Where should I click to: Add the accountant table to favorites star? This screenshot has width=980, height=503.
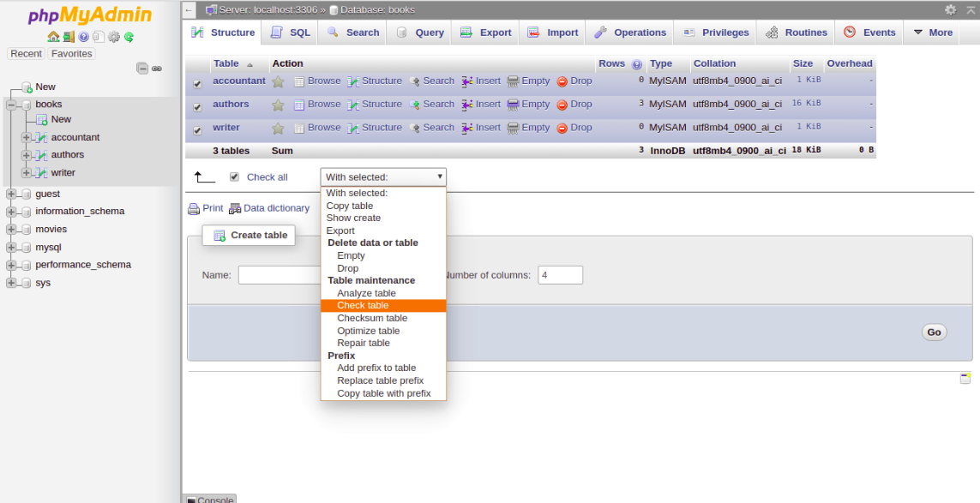click(x=278, y=81)
